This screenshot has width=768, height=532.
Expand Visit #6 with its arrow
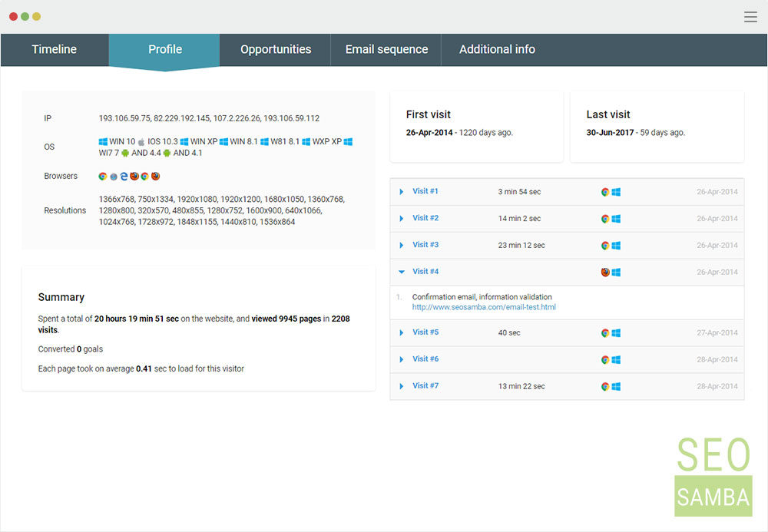[x=402, y=359]
